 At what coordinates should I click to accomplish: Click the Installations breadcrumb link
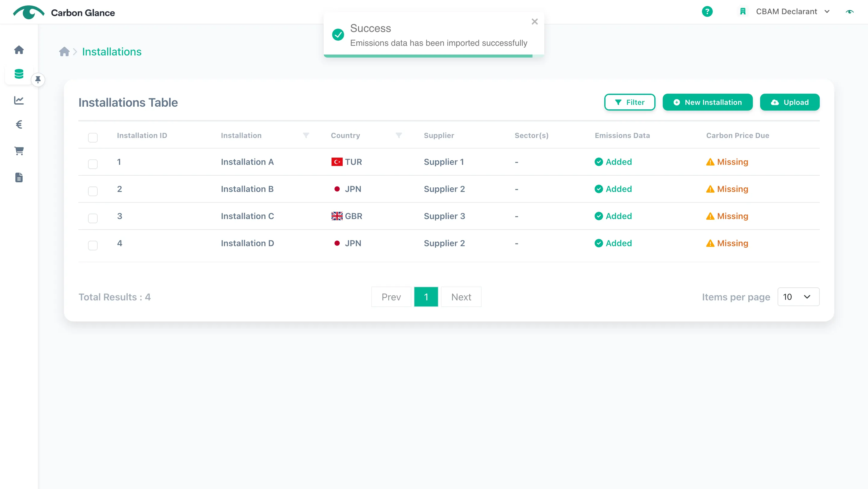[x=112, y=52]
